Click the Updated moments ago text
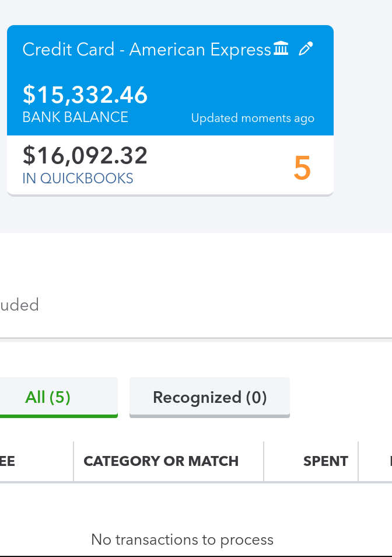 pyautogui.click(x=253, y=119)
